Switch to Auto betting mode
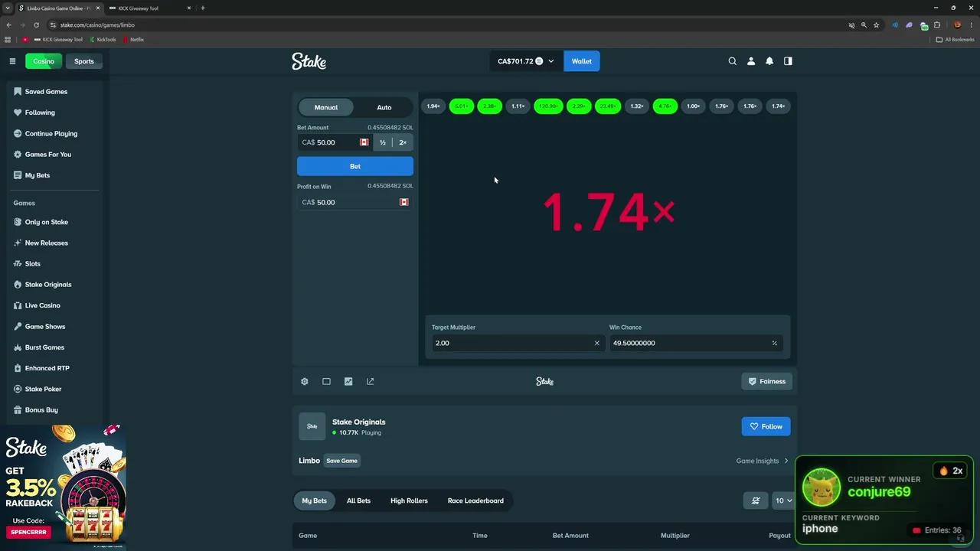This screenshot has width=980, height=551. click(x=384, y=107)
